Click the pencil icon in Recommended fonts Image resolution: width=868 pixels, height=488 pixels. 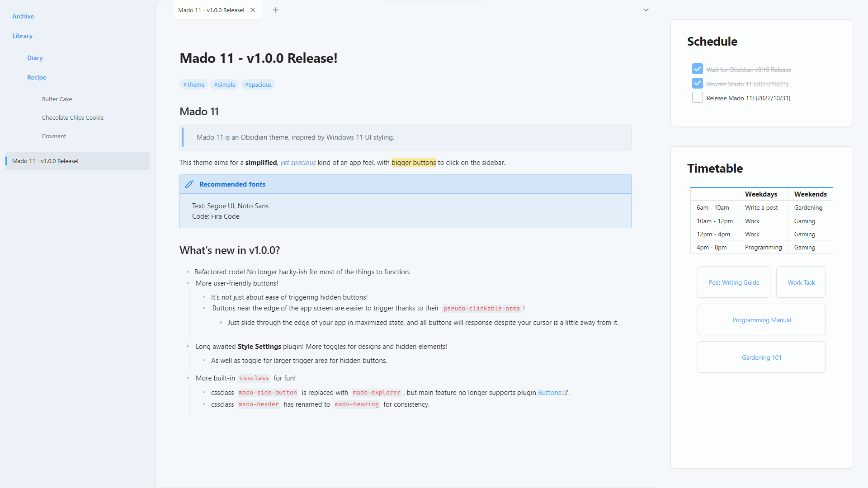point(189,183)
